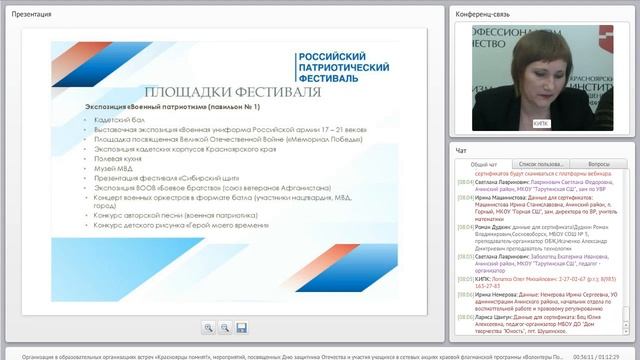Viewport: 640px width, 360px height.
Task: Click the Конкурс детского рисунка bullet
Action: (181, 225)
